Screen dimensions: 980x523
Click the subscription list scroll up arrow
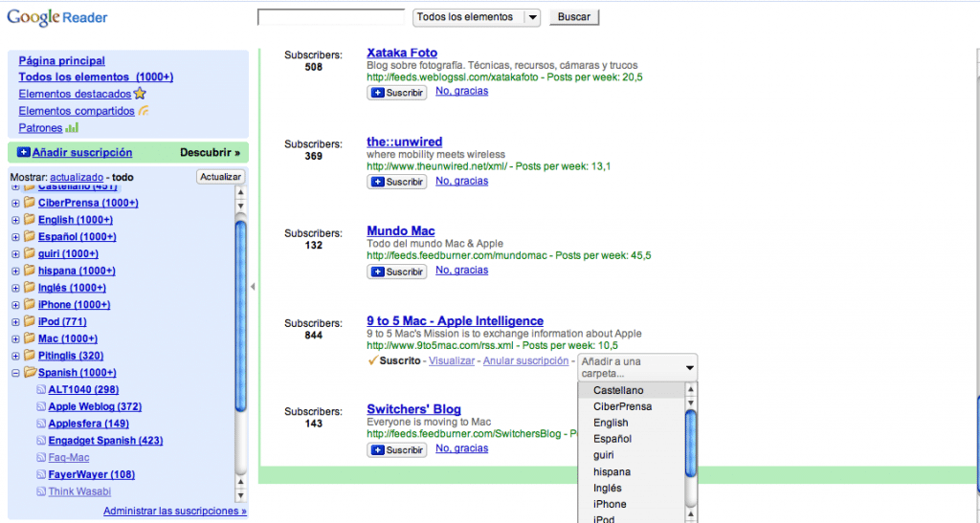click(x=240, y=192)
